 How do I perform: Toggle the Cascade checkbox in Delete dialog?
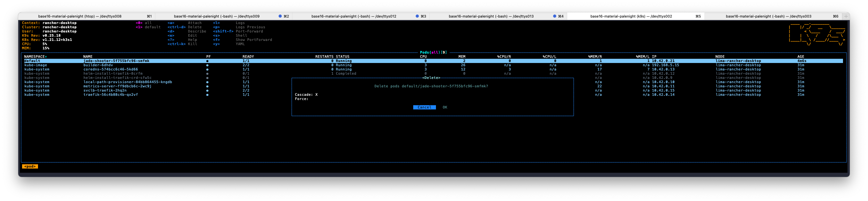coord(316,94)
